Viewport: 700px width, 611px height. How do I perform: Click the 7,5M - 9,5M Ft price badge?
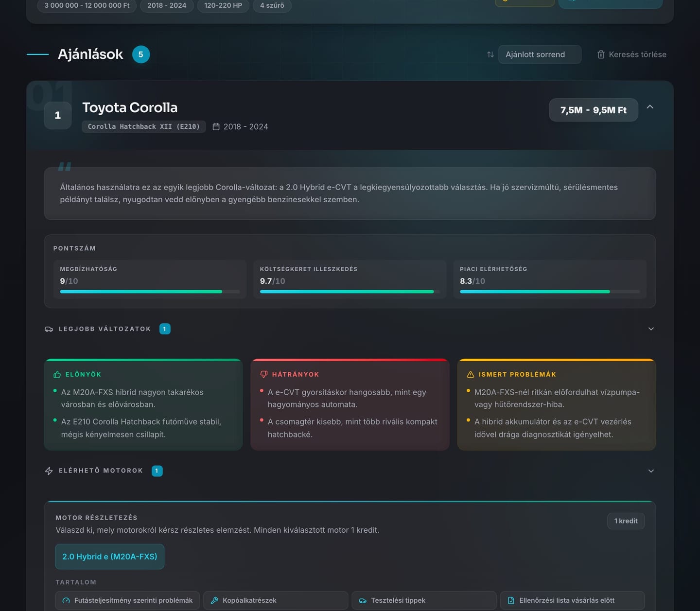(x=594, y=110)
